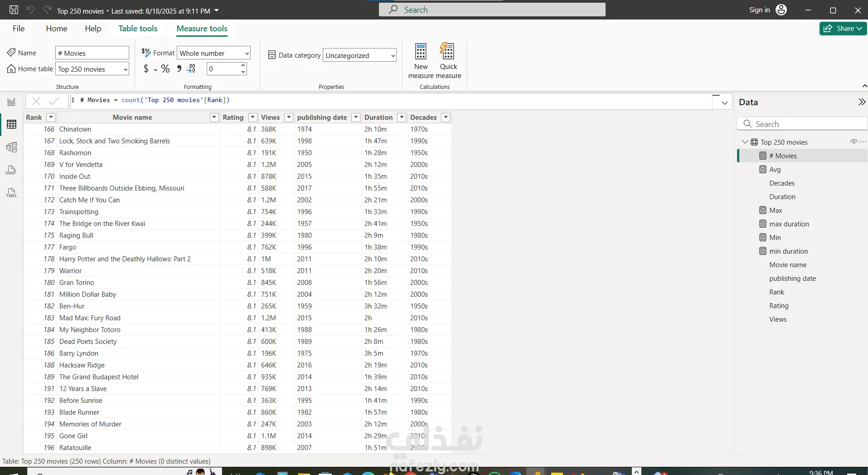Image resolution: width=868 pixels, height=475 pixels.
Task: Open the Movie name column filter dropdown
Action: (214, 118)
